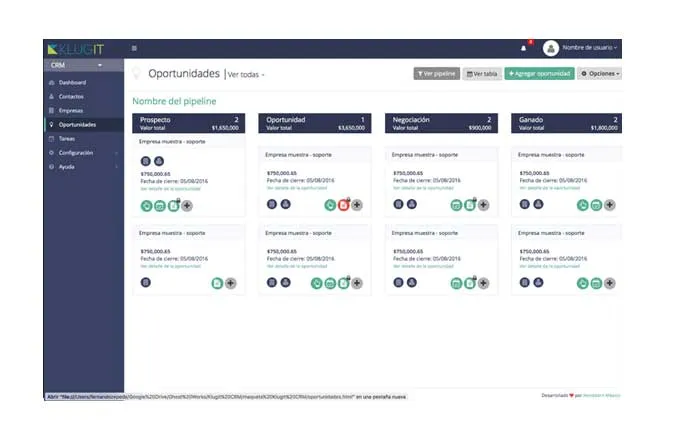Click the calendar icon in first Negociación card
Image resolution: width=694 pixels, height=438 pixels.
pos(456,205)
